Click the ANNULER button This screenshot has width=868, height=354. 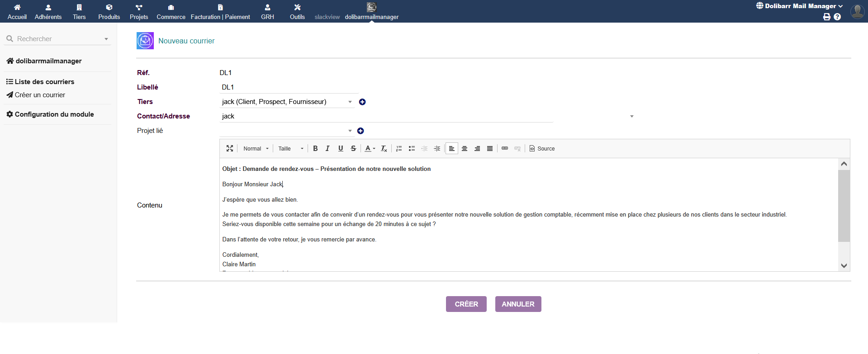[x=518, y=304]
